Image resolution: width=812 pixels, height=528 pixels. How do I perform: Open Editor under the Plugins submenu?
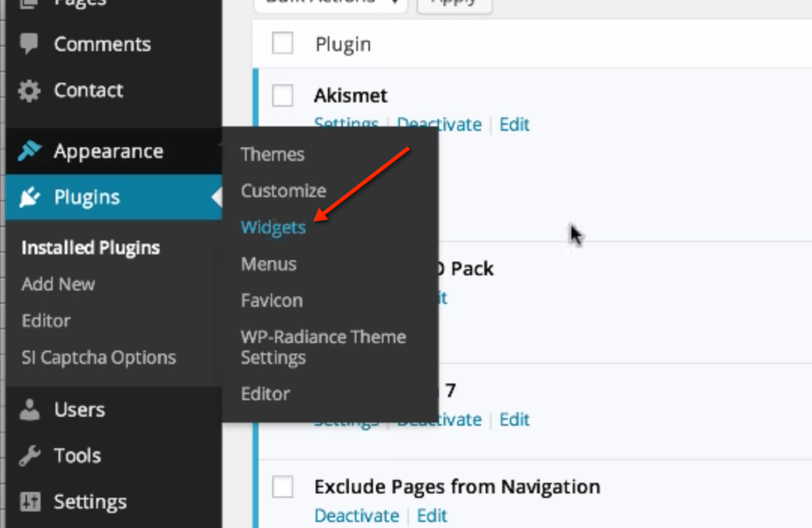coord(46,320)
